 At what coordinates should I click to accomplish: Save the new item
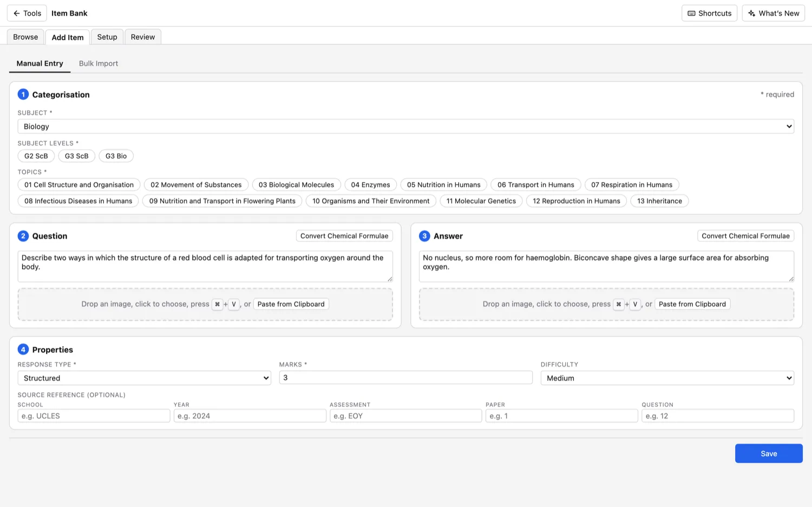(x=769, y=453)
